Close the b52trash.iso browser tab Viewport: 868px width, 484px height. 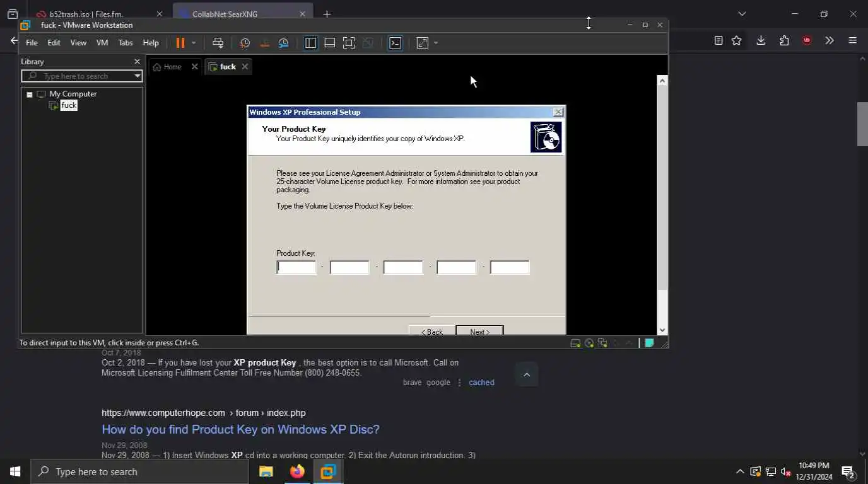(x=159, y=14)
